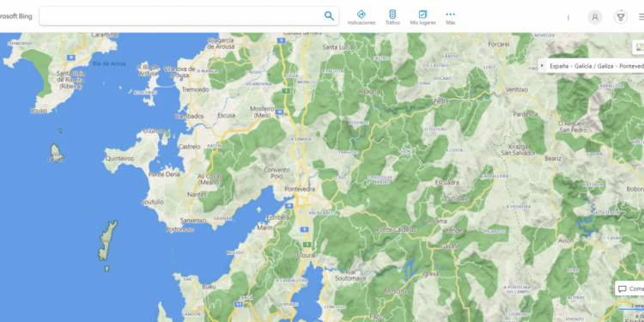Select España in the breadcrumb
The height and width of the screenshot is (322, 644).
[559, 66]
